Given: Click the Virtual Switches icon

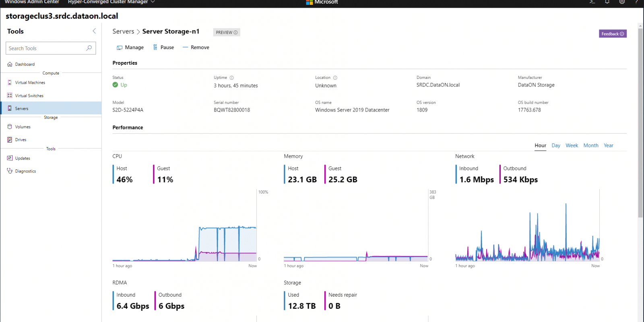Looking at the screenshot, I should coord(10,95).
